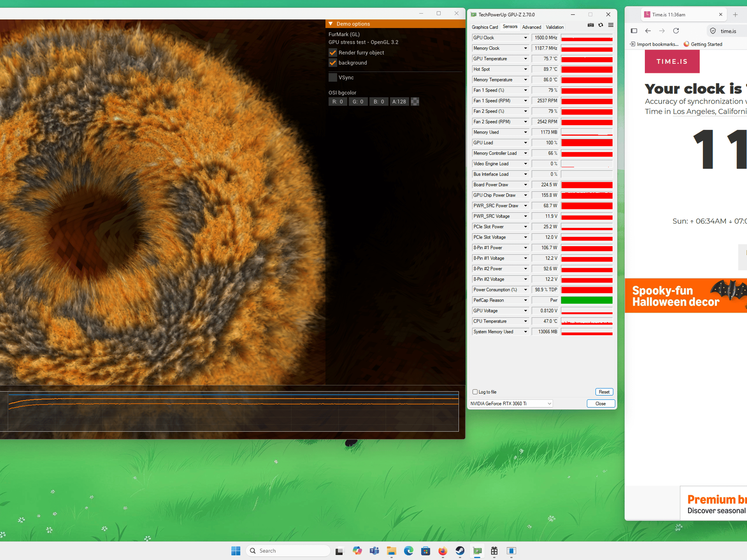Open the Getting Started bookmark

pyautogui.click(x=703, y=44)
